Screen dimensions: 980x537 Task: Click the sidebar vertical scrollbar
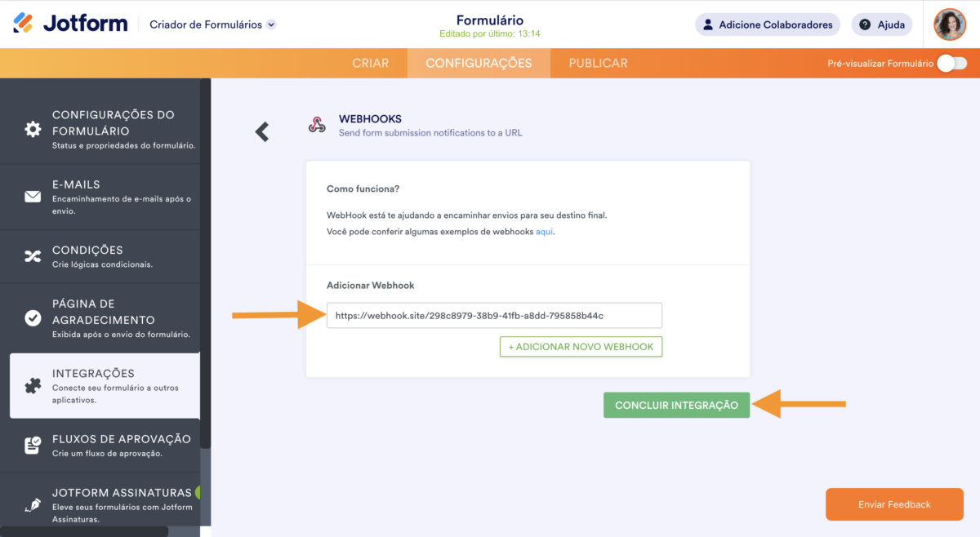point(206,261)
